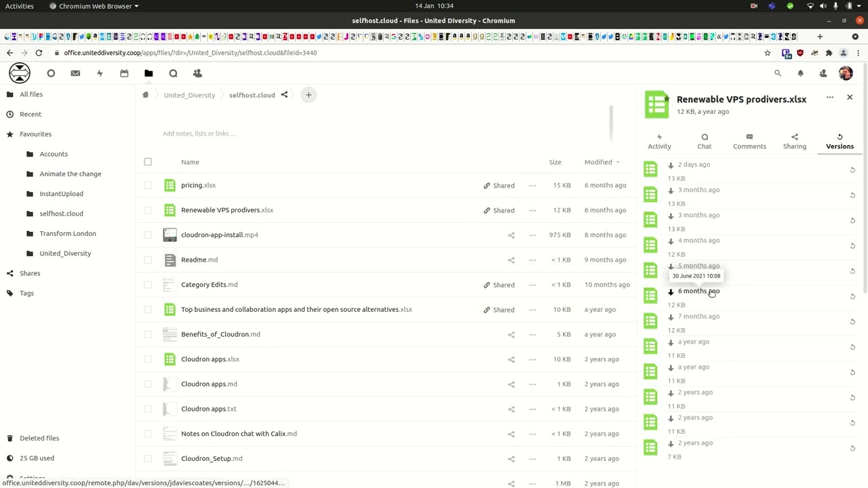
Task: Go to home folder breadcrumb icon
Action: pos(145,95)
